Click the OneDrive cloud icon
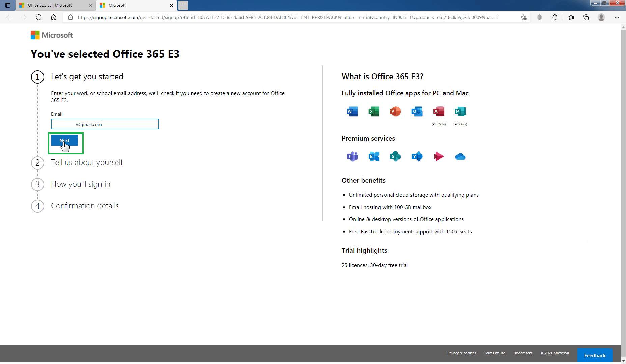 pyautogui.click(x=460, y=156)
